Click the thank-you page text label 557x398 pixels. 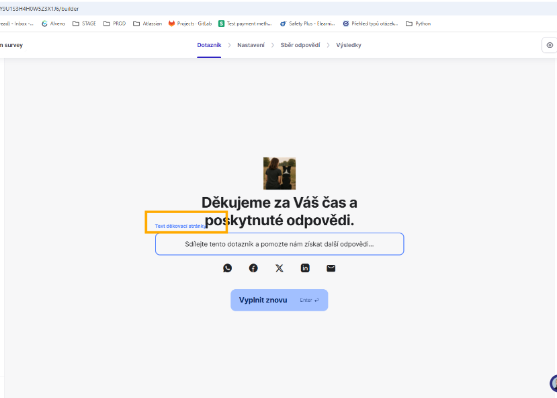pos(180,226)
